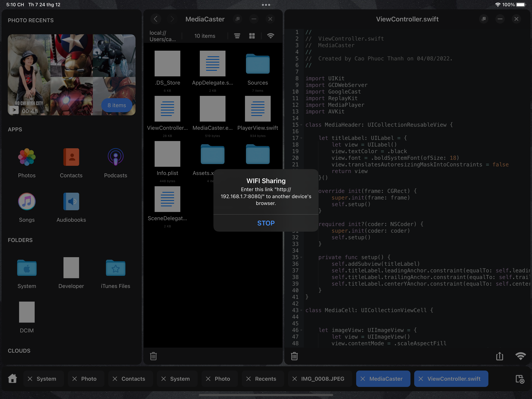Open the iTunes Files folder
The width and height of the screenshot is (532, 399).
[115, 268]
